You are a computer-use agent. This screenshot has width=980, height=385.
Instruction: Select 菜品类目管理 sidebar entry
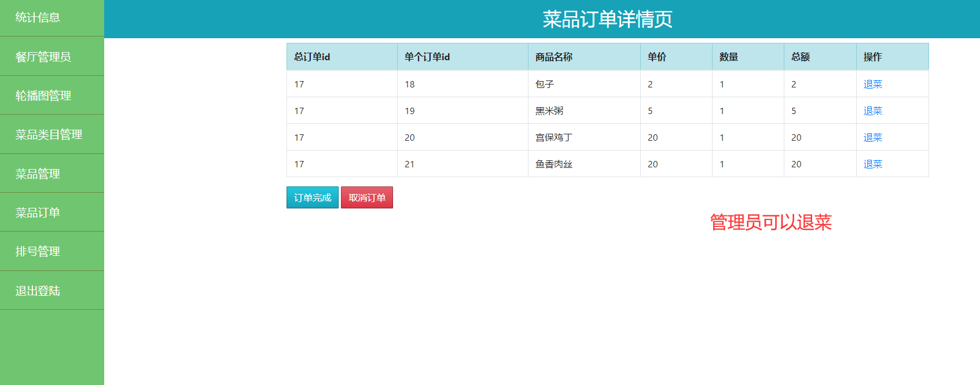[x=52, y=134]
